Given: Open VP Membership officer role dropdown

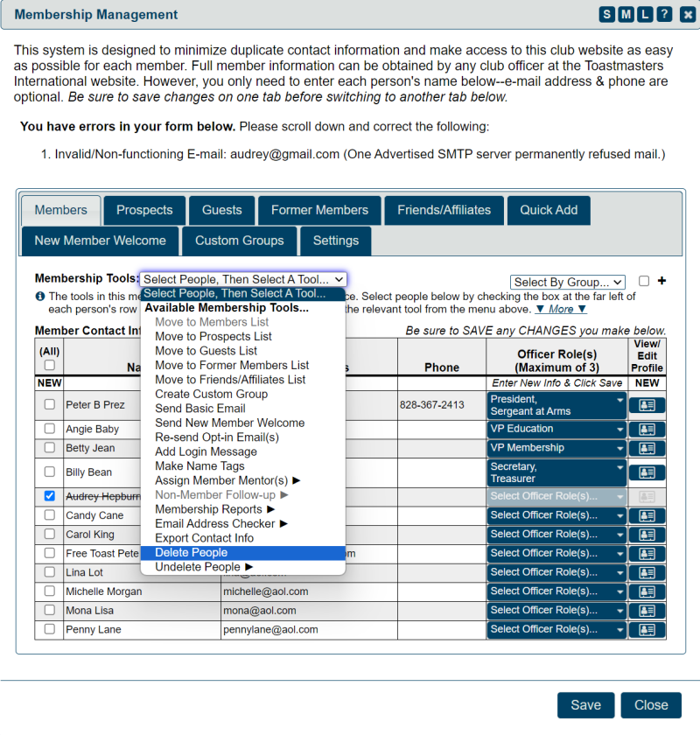Looking at the screenshot, I should coord(556,448).
